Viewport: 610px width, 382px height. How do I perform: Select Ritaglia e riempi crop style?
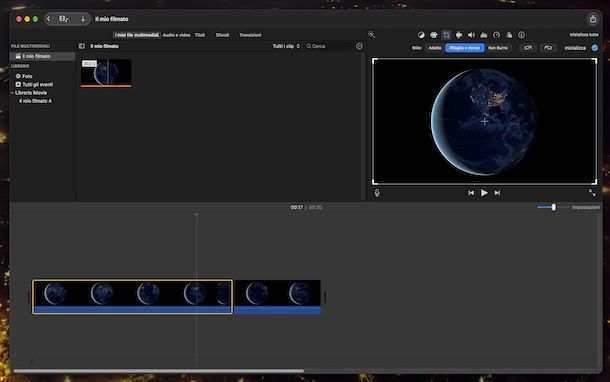(465, 48)
